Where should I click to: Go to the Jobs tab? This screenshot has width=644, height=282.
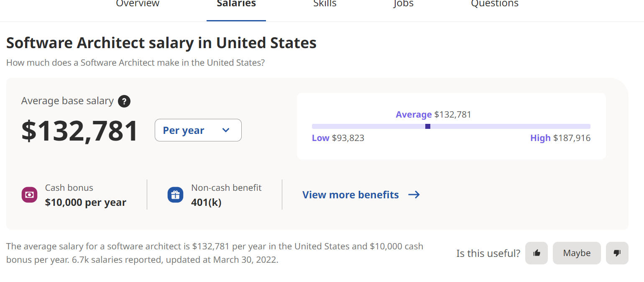click(404, 4)
